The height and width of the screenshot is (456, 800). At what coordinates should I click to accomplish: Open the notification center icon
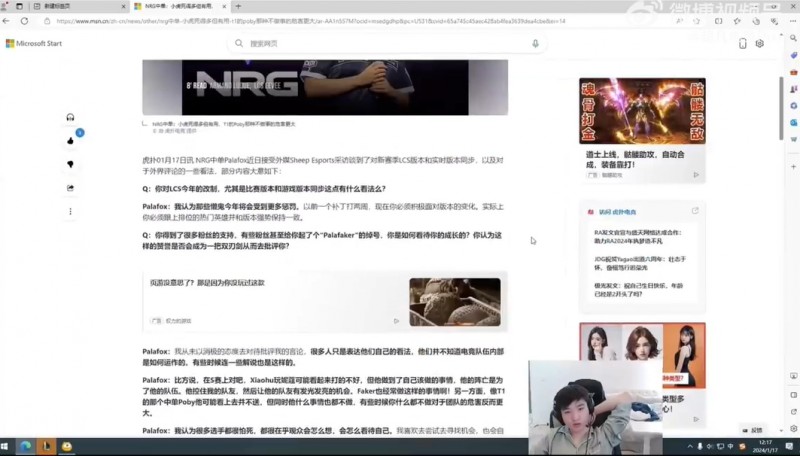[x=789, y=447]
